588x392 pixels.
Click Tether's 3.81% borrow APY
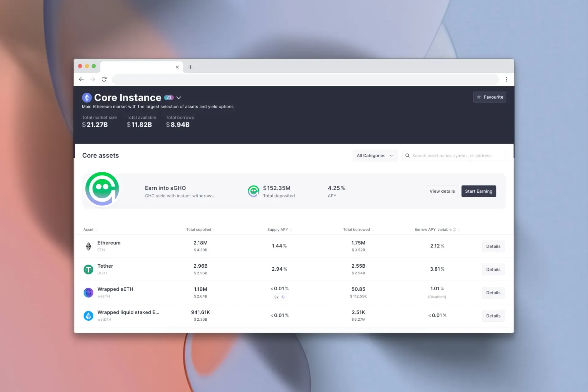tap(437, 269)
